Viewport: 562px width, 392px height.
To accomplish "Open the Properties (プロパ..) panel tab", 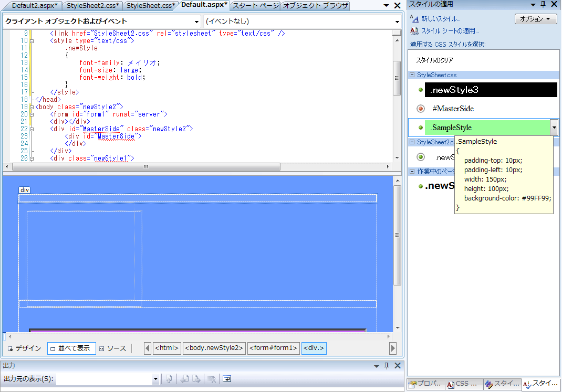I will point(425,384).
